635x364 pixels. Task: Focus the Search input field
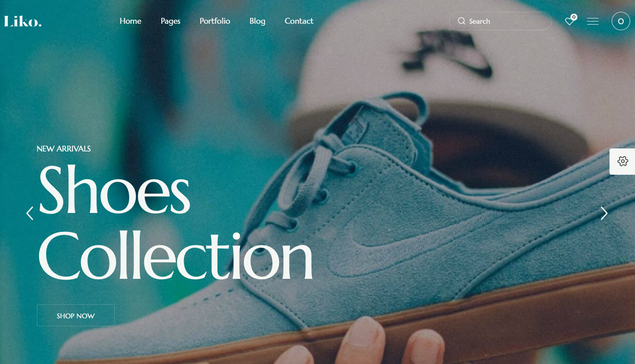pyautogui.click(x=501, y=21)
